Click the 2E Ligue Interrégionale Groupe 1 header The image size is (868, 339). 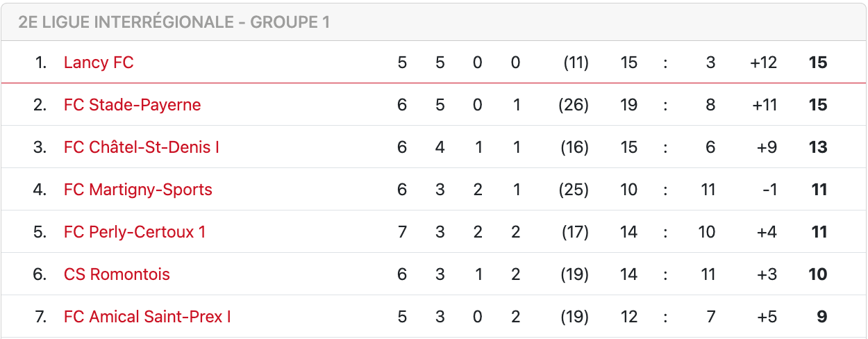[x=174, y=22]
